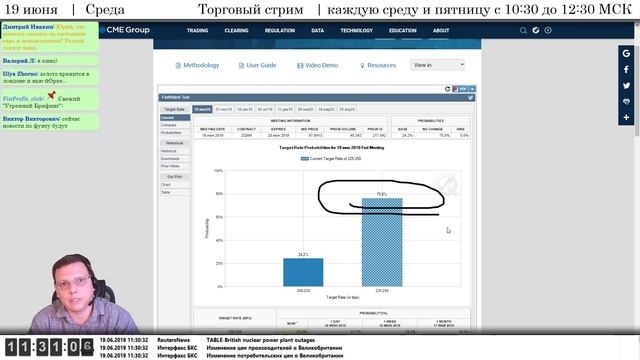Screen dimensions: 640x360
Task: Open the Technology menu
Action: coord(356,31)
